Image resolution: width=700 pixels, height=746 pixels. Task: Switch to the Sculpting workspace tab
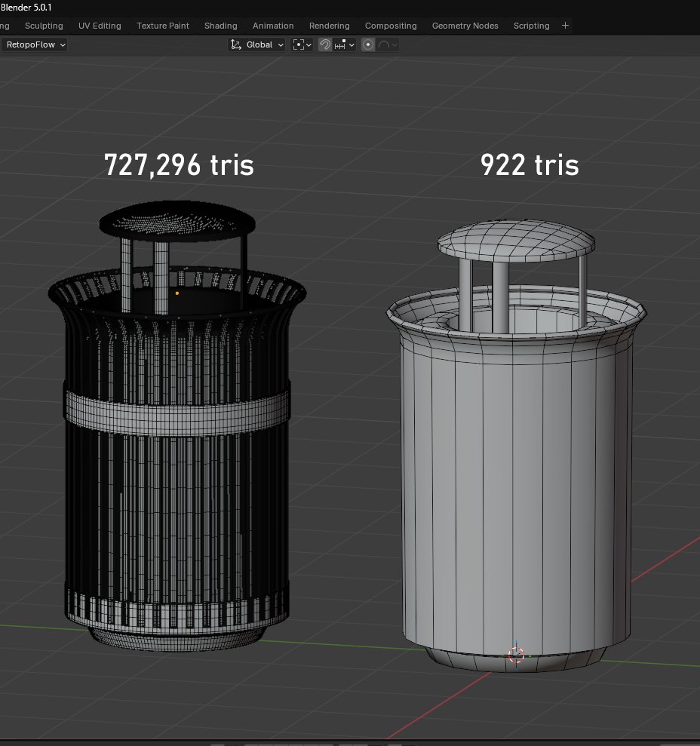coord(44,26)
